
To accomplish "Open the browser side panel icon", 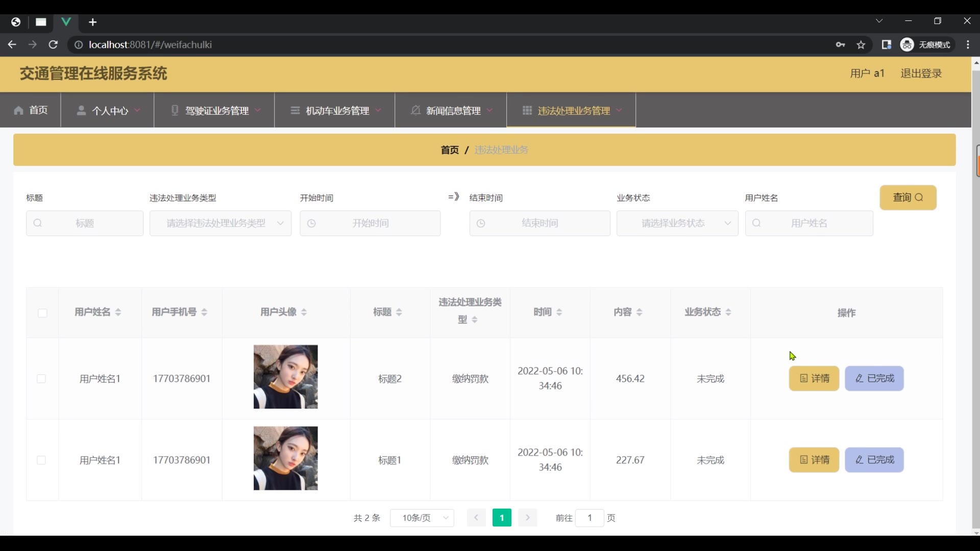I will [887, 45].
